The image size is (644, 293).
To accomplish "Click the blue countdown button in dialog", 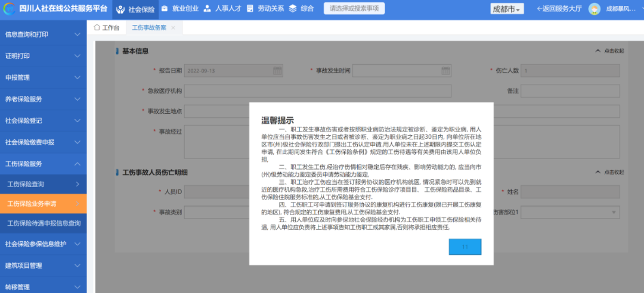I will click(x=465, y=247).
